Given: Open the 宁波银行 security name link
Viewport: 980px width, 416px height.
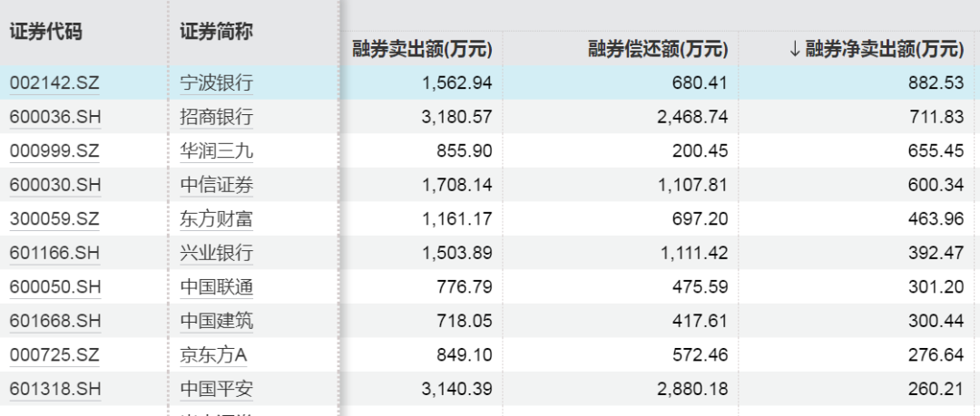Looking at the screenshot, I should point(216,83).
